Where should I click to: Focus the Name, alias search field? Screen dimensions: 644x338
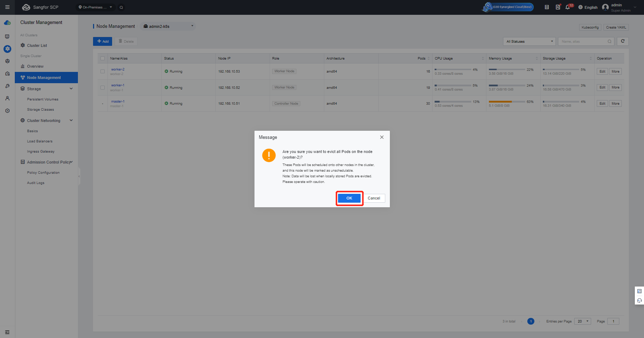(586, 42)
